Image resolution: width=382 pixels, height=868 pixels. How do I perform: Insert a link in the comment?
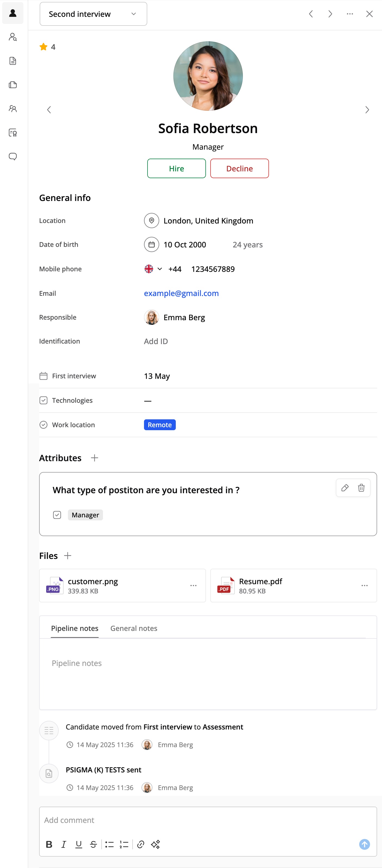140,844
